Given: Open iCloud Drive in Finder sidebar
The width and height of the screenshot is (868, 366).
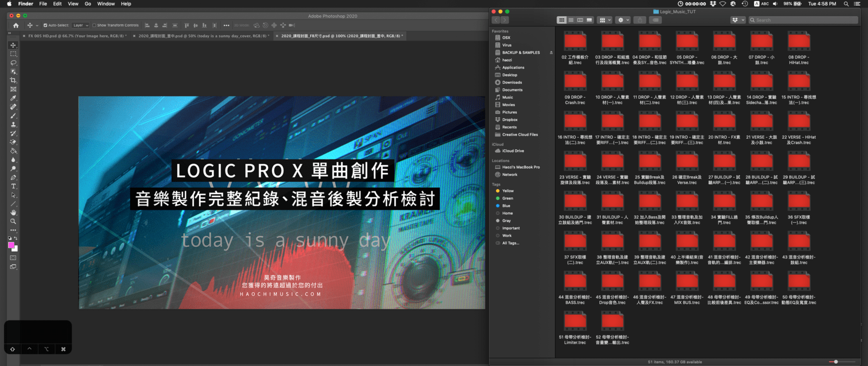Looking at the screenshot, I should (x=513, y=151).
